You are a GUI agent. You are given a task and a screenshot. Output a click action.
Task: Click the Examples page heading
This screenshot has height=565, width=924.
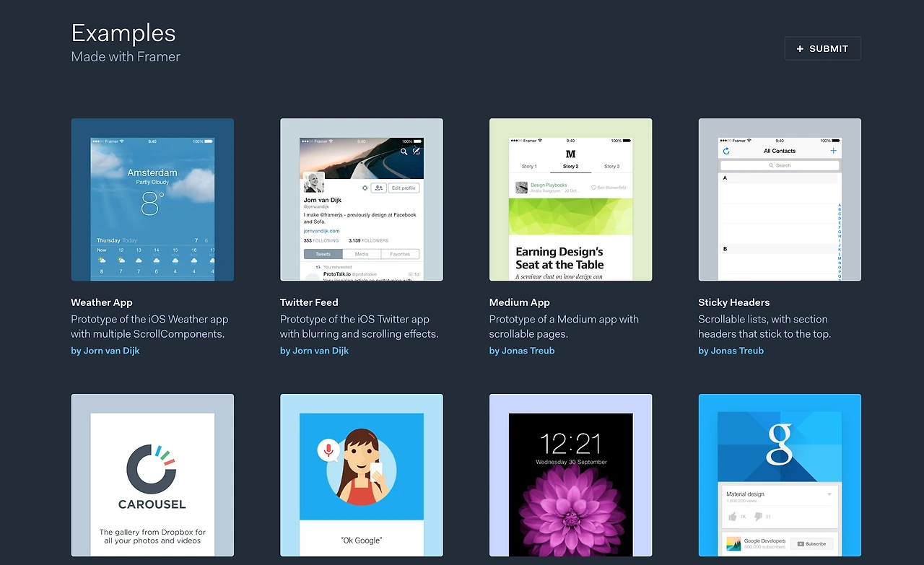[x=123, y=33]
